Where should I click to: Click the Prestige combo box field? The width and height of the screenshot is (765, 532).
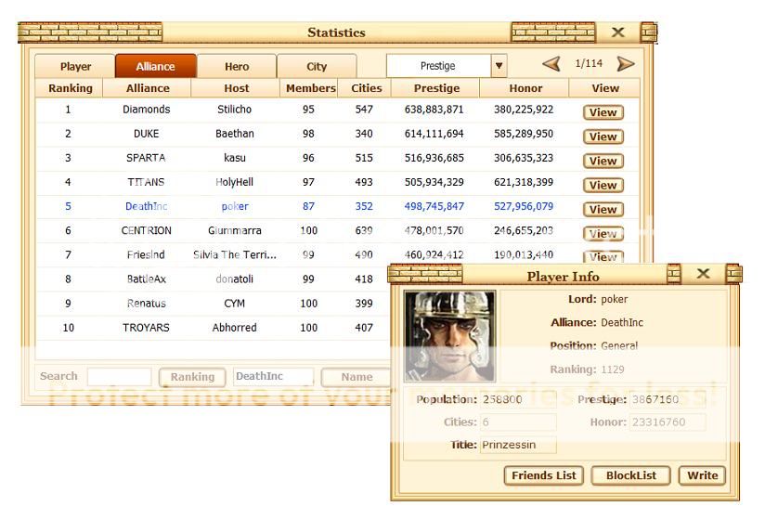438,66
